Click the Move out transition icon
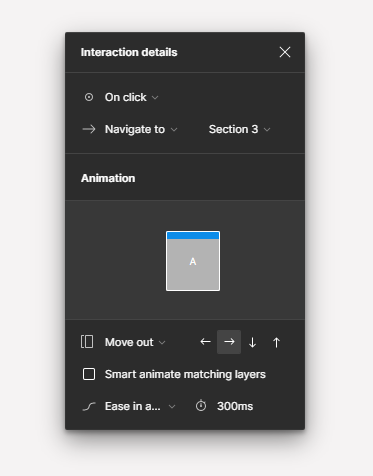This screenshot has width=373, height=476. pos(87,342)
